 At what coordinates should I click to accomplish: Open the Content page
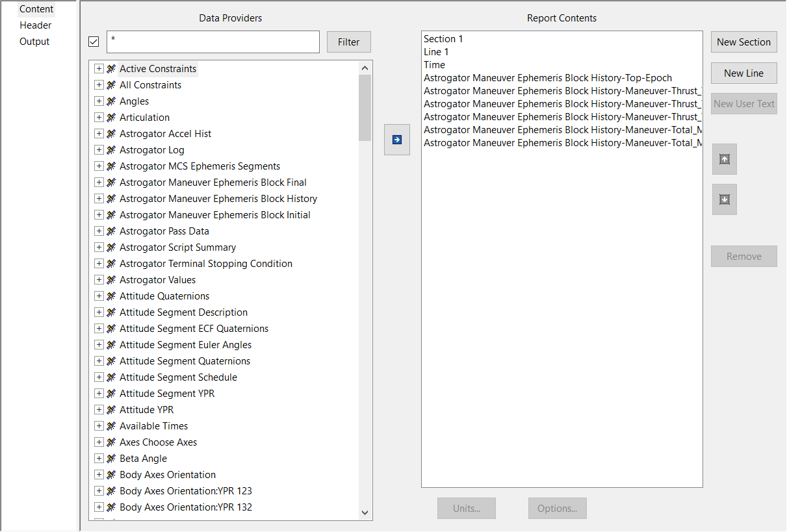[36, 9]
